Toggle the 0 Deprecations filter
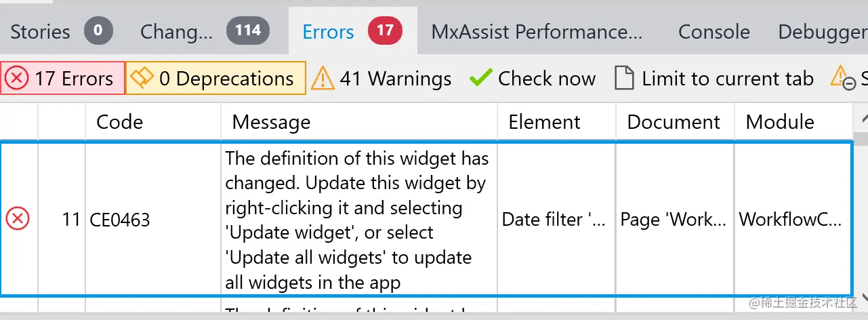Image resolution: width=868 pixels, height=320 pixels. (217, 79)
